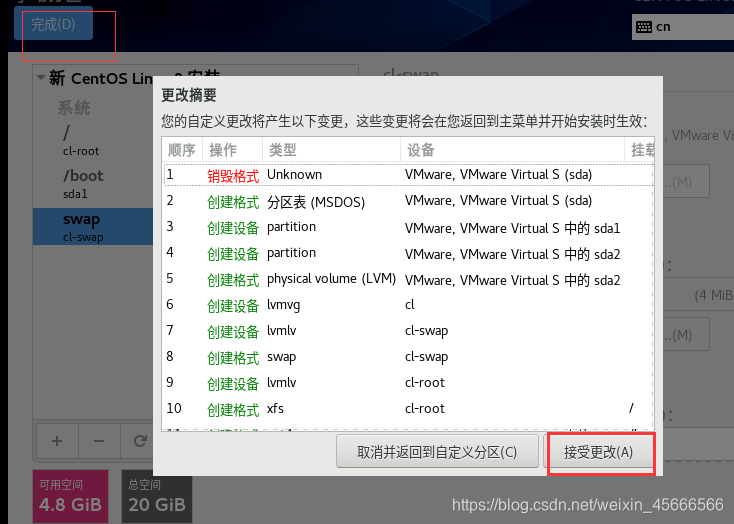Select row 3 partition sda1

pos(408,228)
